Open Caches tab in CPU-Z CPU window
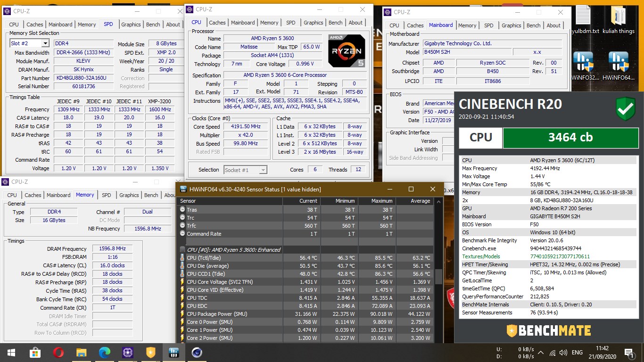This screenshot has width=644, height=362. click(x=217, y=23)
